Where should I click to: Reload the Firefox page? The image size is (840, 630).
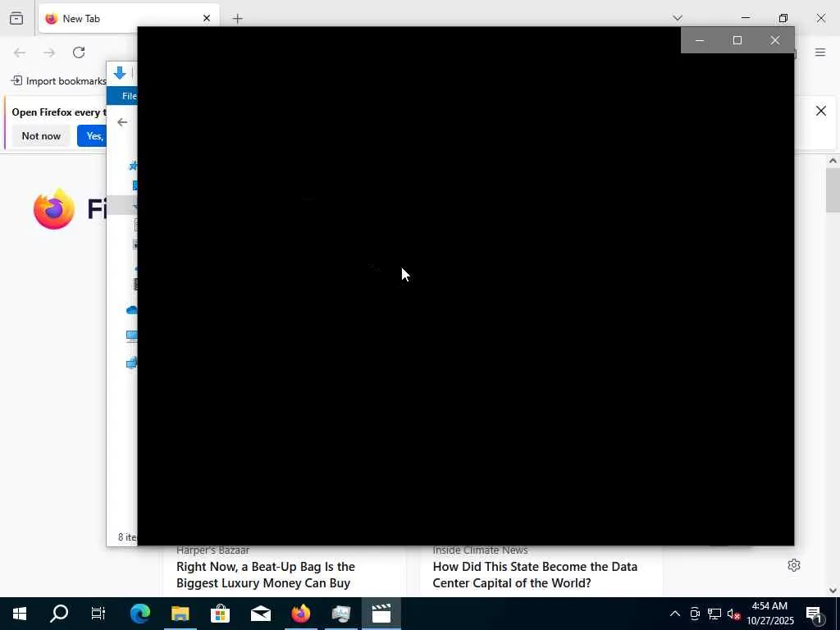(x=79, y=52)
